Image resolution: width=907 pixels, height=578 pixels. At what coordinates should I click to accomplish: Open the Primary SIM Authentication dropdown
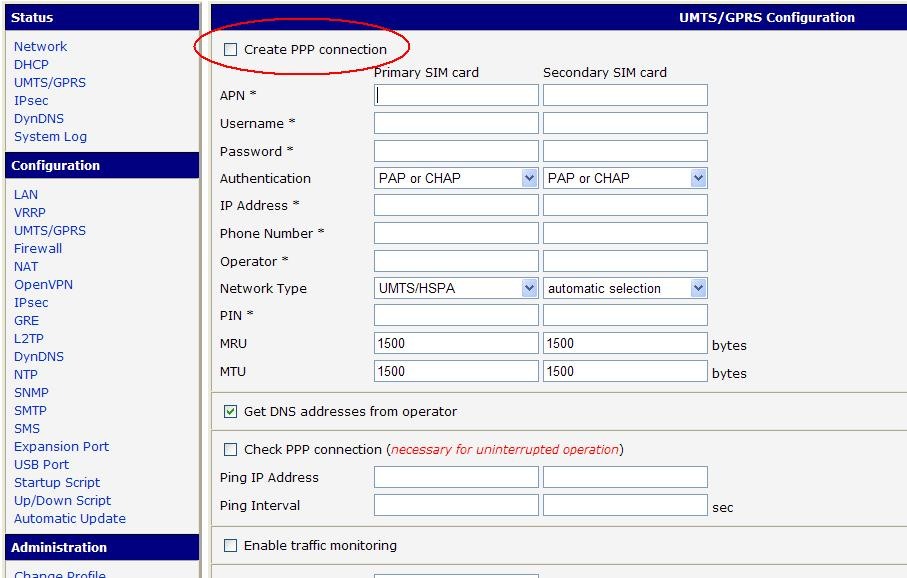tap(456, 178)
